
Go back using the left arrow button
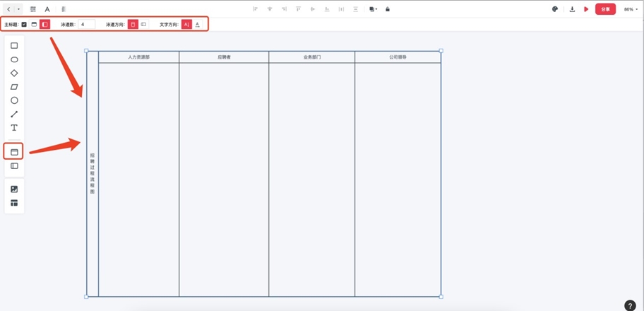8,9
